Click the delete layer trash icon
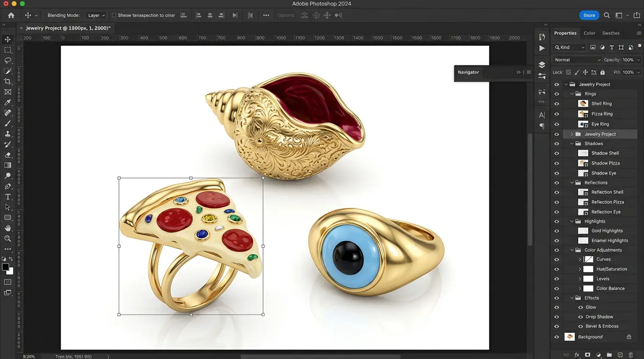The image size is (644, 359). [630, 355]
